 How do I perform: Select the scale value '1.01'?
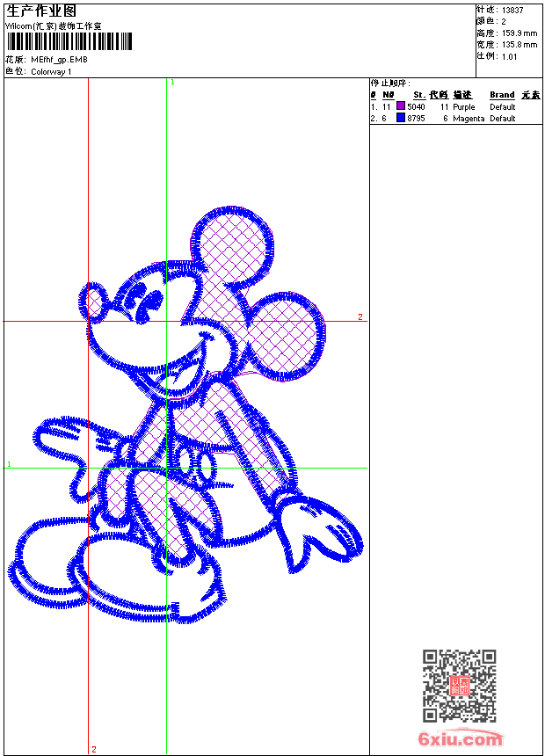point(509,57)
